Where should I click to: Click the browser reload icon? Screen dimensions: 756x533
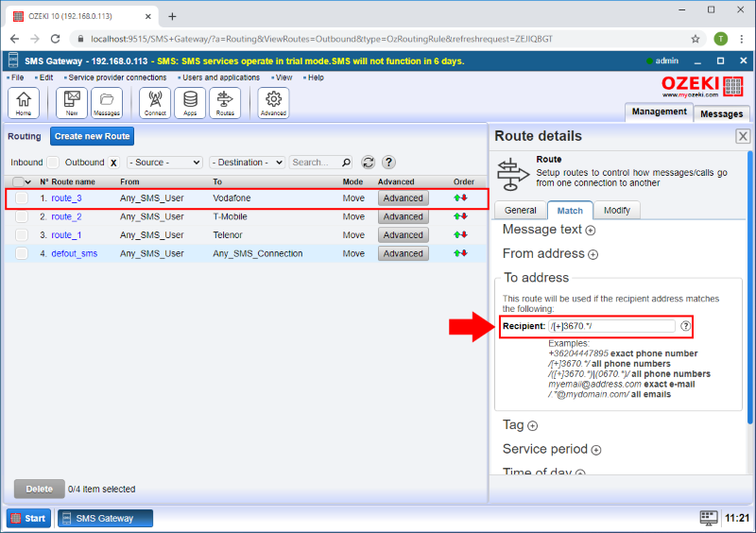(56, 39)
